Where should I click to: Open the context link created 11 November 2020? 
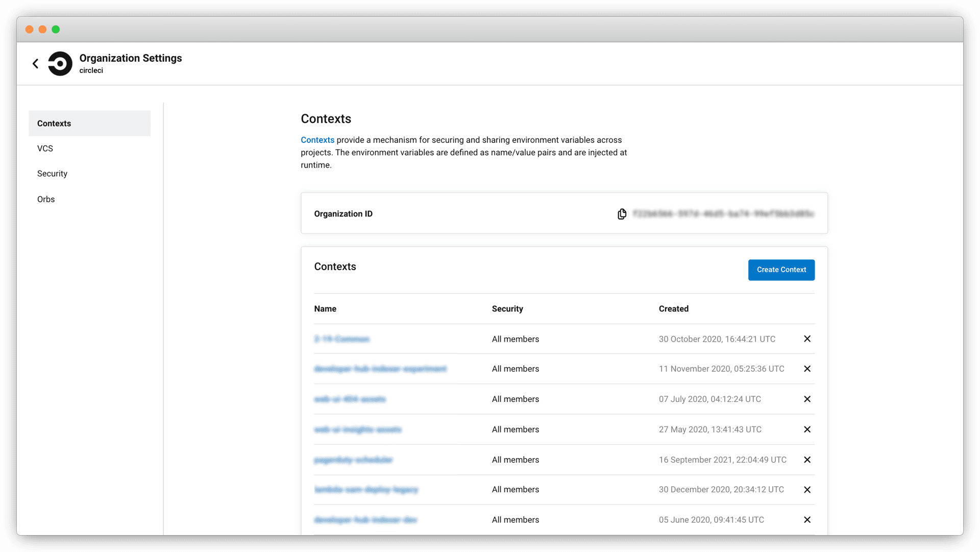[380, 369]
